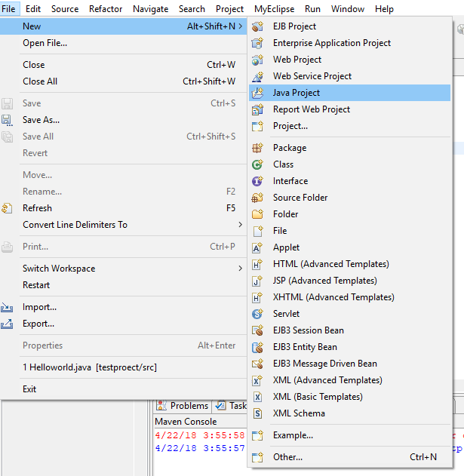Click the XHTML Advanced Templates icon
Viewport: 464px width, 476px height.
coord(257,297)
